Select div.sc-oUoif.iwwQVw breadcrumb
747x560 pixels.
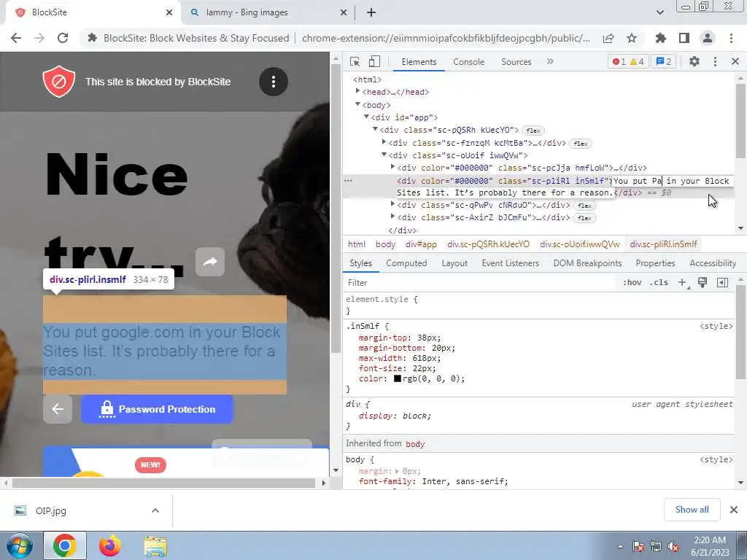coord(580,244)
